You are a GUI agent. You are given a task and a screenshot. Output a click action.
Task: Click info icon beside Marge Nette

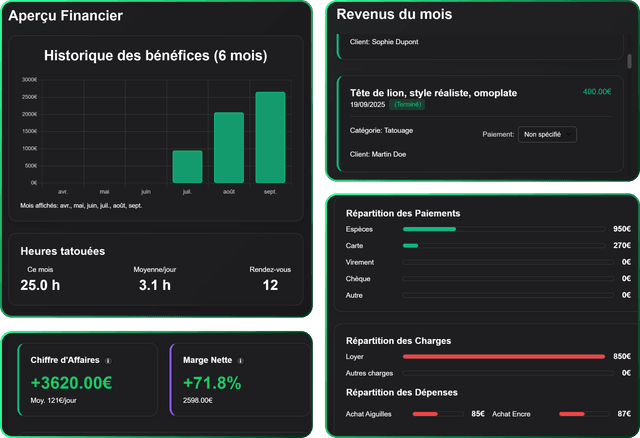click(x=240, y=361)
